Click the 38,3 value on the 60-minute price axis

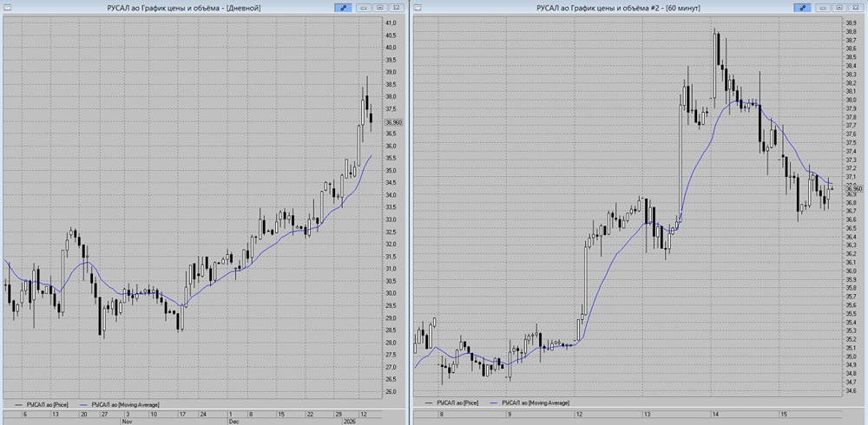point(851,74)
